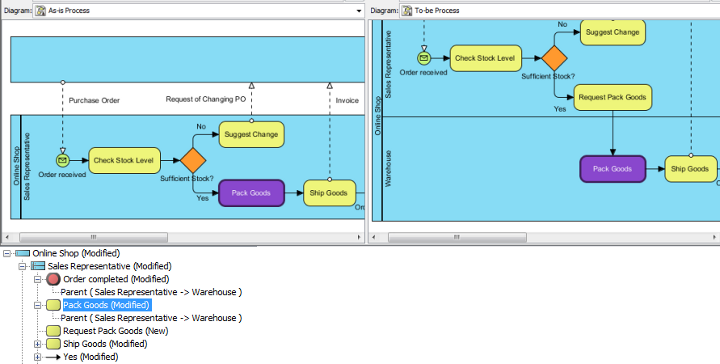Click the Yes sequence flow arrow icon

[x=53, y=357]
